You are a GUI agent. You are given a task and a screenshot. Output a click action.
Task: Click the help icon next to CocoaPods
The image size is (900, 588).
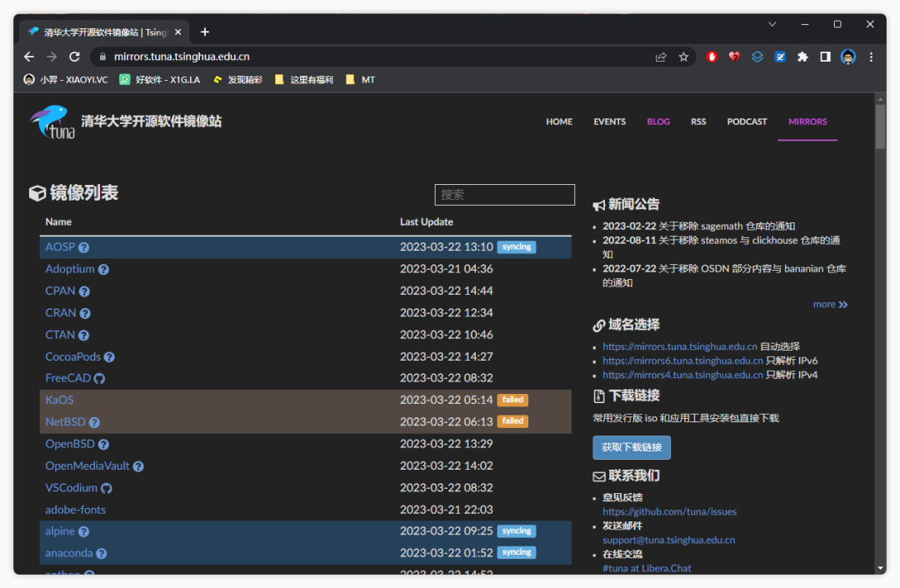tap(109, 357)
